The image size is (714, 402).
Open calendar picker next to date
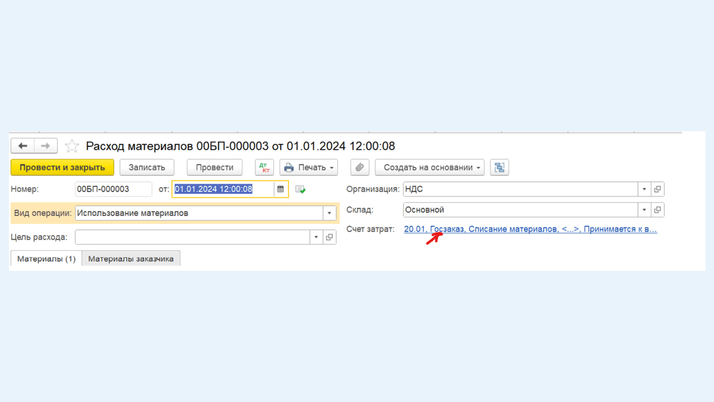point(280,189)
